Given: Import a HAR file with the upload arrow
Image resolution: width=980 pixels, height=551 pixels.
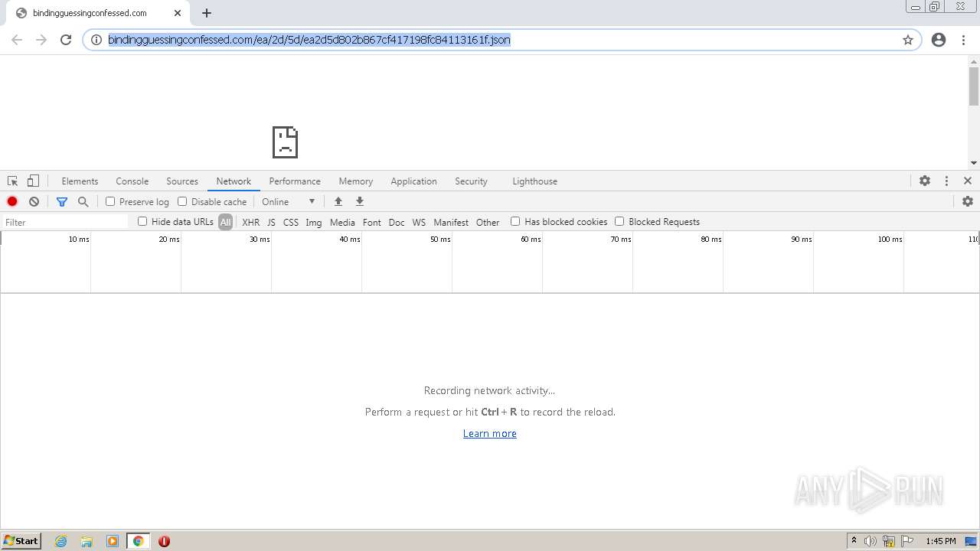Looking at the screenshot, I should (338, 201).
